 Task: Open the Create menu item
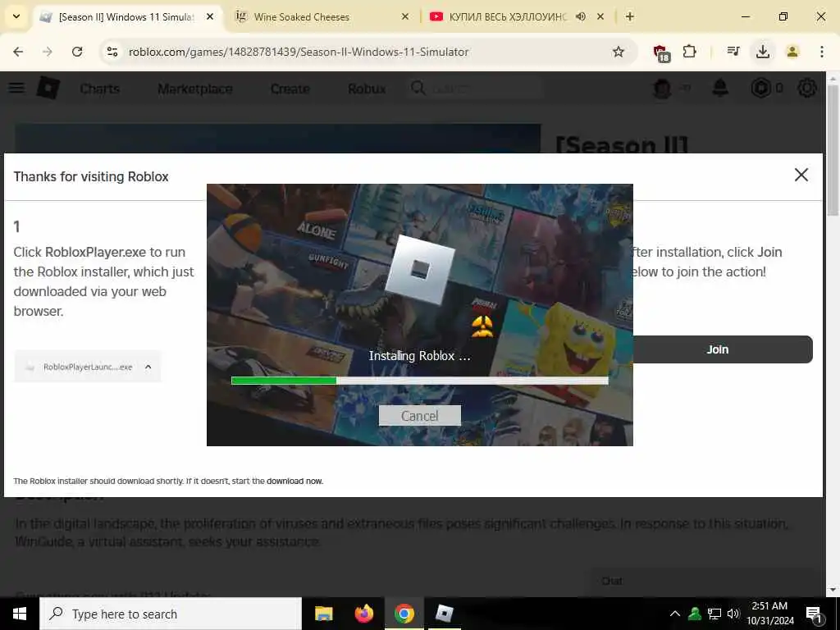tap(290, 89)
